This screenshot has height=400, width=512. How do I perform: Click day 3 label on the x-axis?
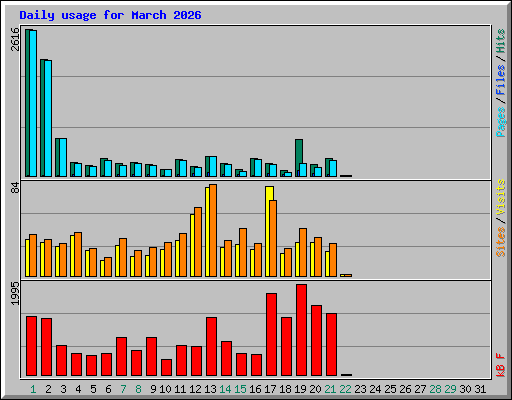(x=63, y=389)
